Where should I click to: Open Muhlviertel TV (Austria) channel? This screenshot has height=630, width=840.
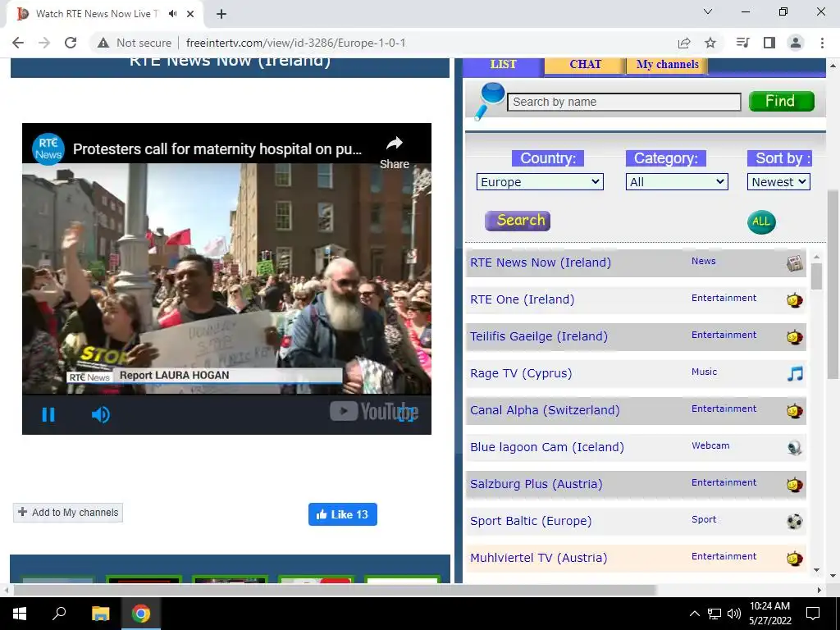click(539, 558)
